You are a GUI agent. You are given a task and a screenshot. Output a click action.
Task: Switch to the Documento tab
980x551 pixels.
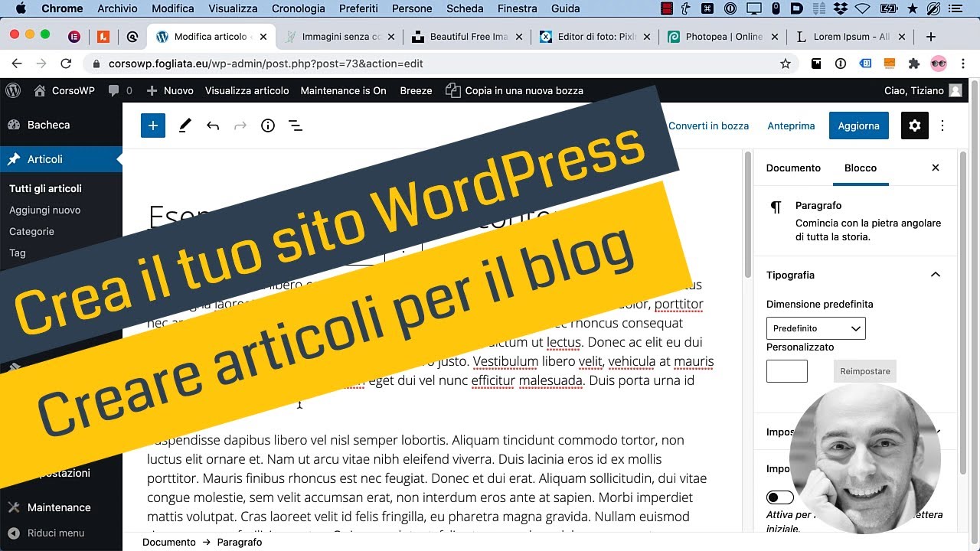pos(793,168)
